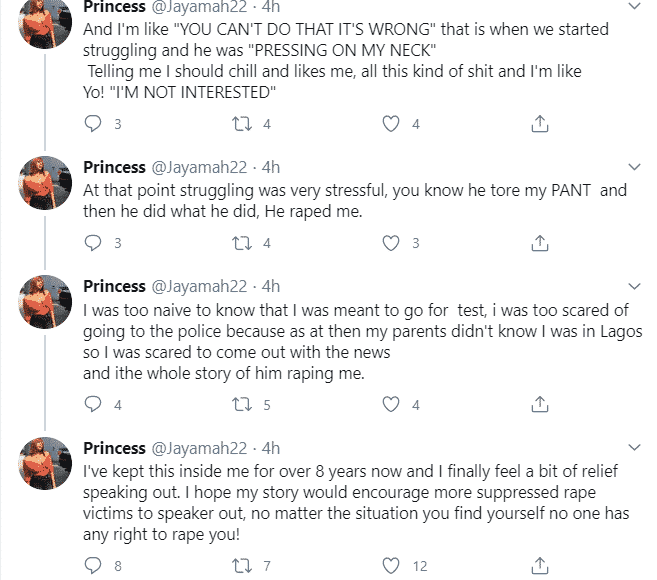This screenshot has width=657, height=580.
Task: Expand the options chevron on the "too naive" tweet
Action: 632,285
